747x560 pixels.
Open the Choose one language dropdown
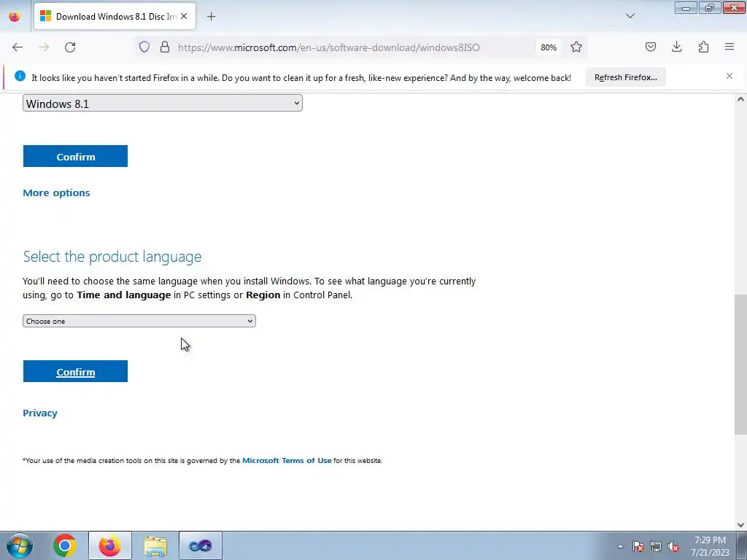pyautogui.click(x=139, y=321)
